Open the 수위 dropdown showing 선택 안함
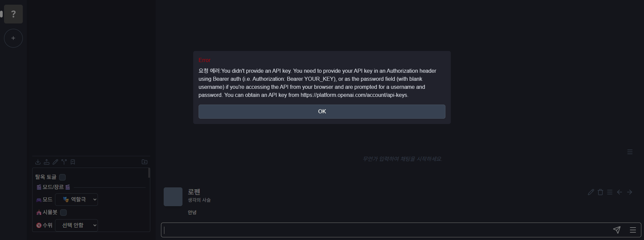Screen dimensions: 644x240 click(76, 225)
